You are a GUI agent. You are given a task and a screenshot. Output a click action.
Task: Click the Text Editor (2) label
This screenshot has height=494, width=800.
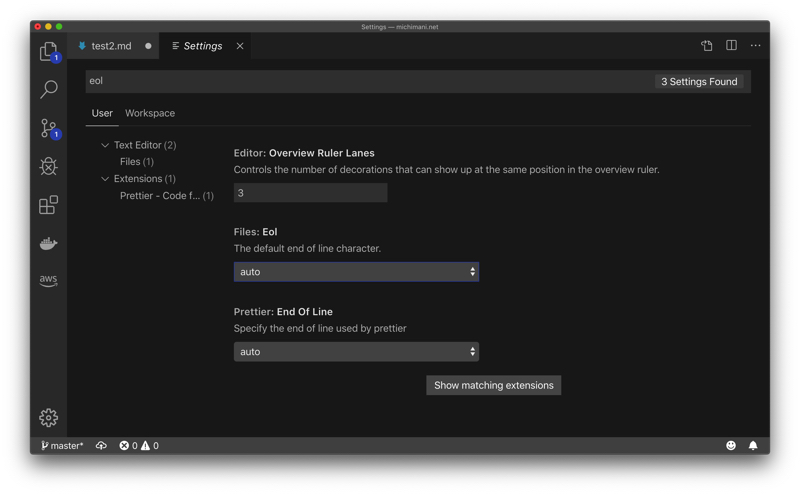145,145
